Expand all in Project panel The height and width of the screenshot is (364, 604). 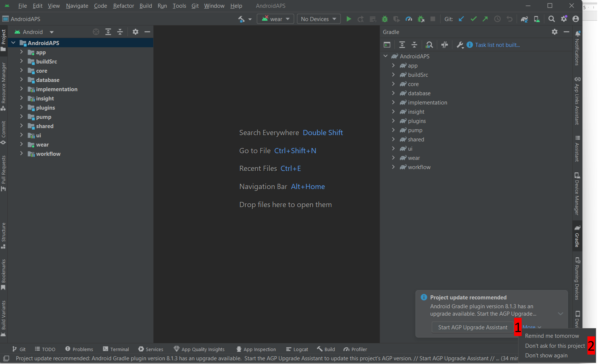click(x=108, y=32)
